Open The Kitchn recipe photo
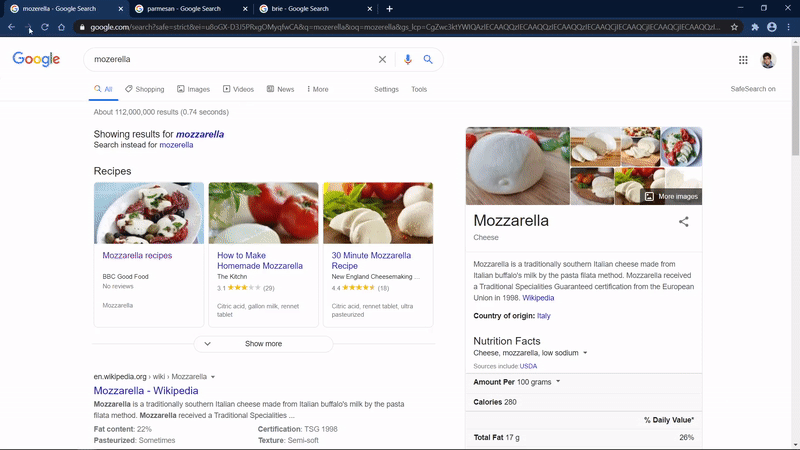The image size is (800, 450). (263, 213)
